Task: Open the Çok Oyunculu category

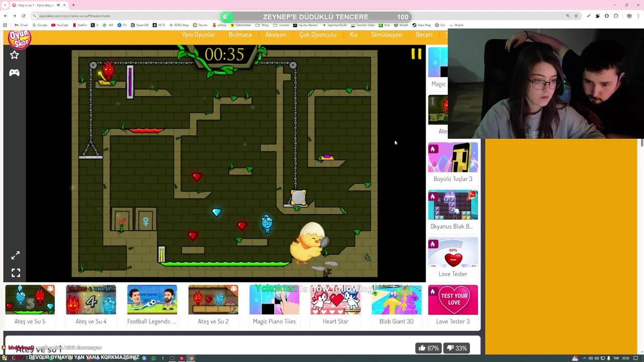Action: [x=318, y=35]
